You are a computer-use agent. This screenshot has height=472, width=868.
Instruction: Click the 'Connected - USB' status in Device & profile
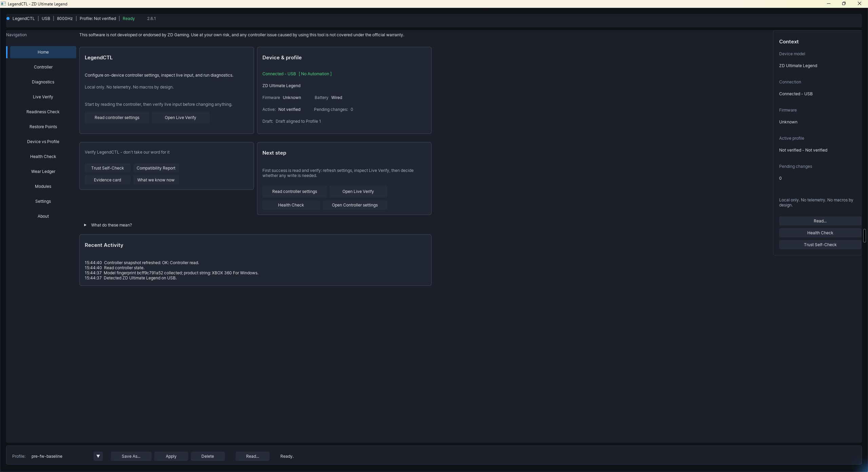pos(279,74)
